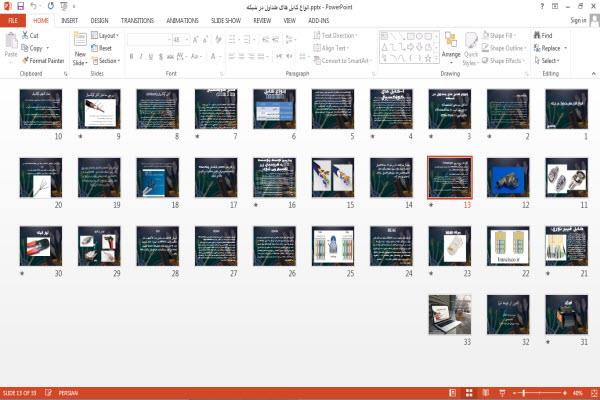
Task: Toggle Underline formatting
Action: pos(151,57)
